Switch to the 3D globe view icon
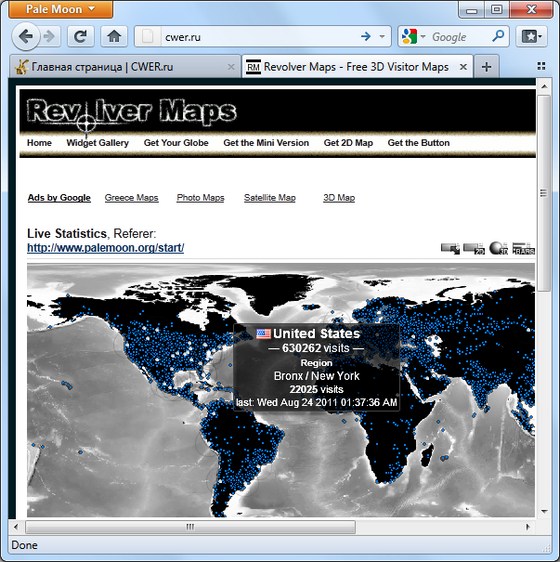The width and height of the screenshot is (560, 562). (499, 248)
